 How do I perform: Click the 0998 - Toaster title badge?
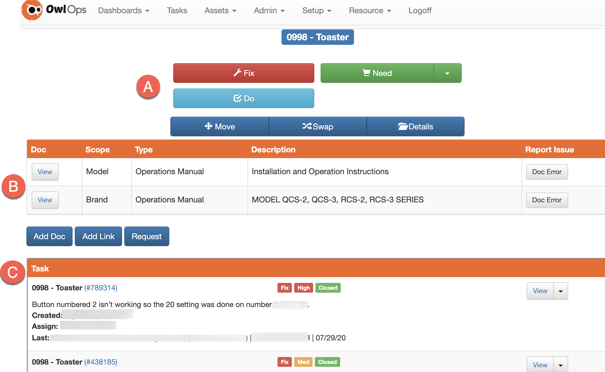click(318, 37)
